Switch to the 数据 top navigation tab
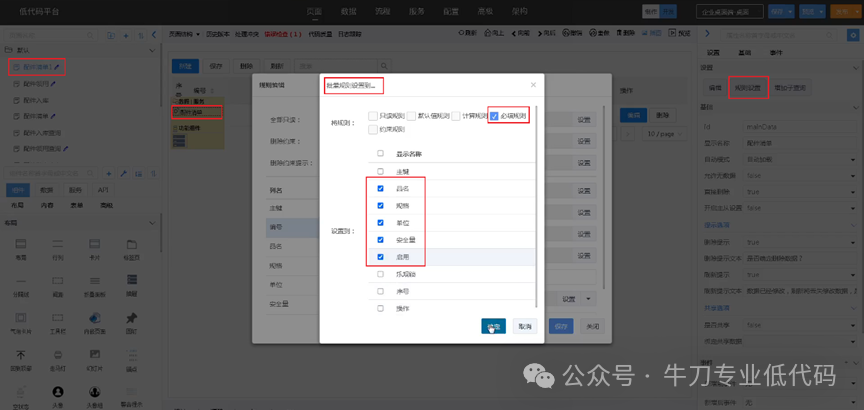This screenshot has width=864, height=410. (349, 11)
